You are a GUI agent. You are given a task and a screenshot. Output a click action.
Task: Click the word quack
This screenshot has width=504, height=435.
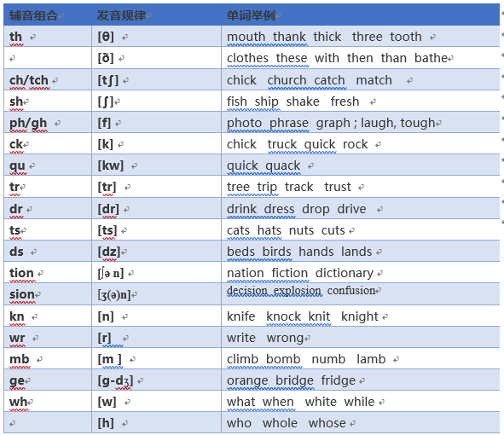point(282,166)
